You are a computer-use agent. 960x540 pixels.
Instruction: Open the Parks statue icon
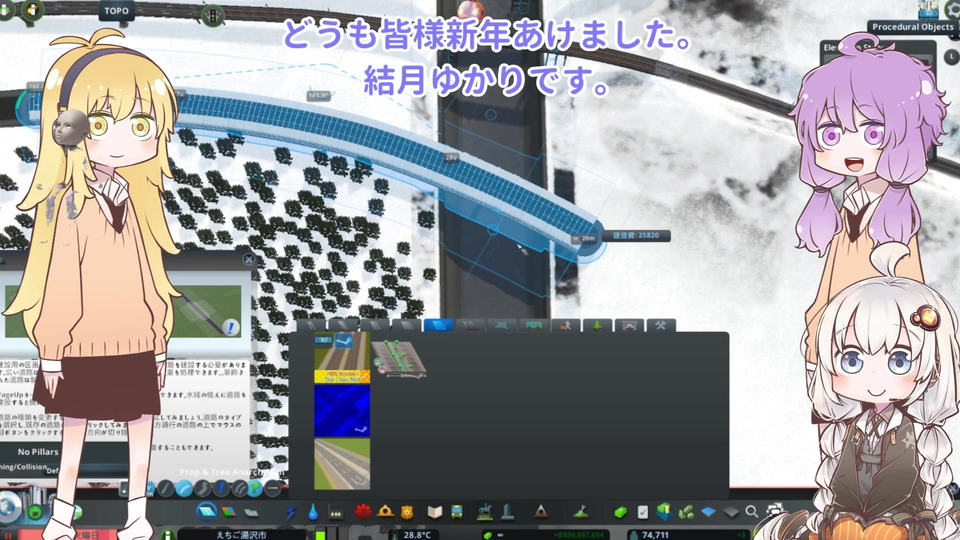click(485, 511)
